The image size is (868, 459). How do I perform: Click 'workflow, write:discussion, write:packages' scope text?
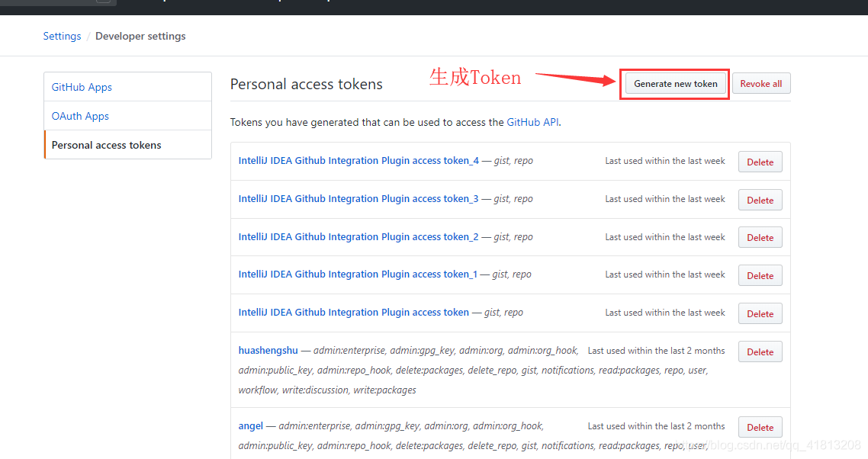[327, 390]
